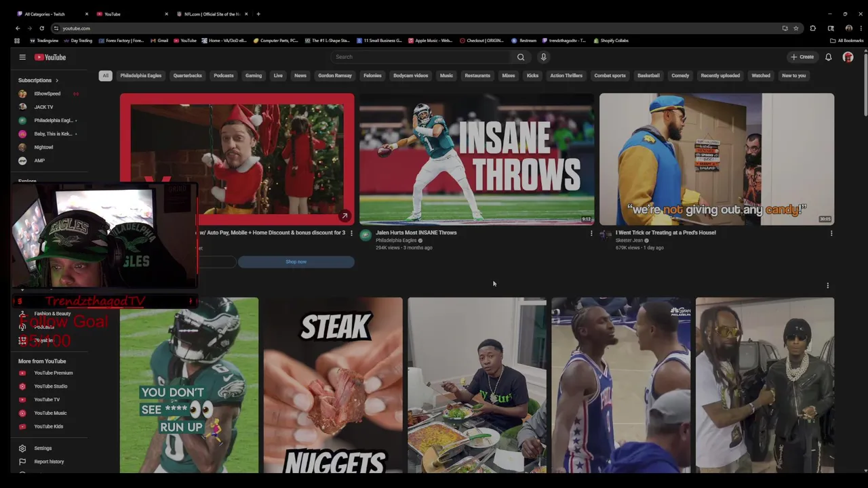The image size is (868, 488).
Task: Select the Gordon Ramsay filter chip
Action: click(x=335, y=76)
